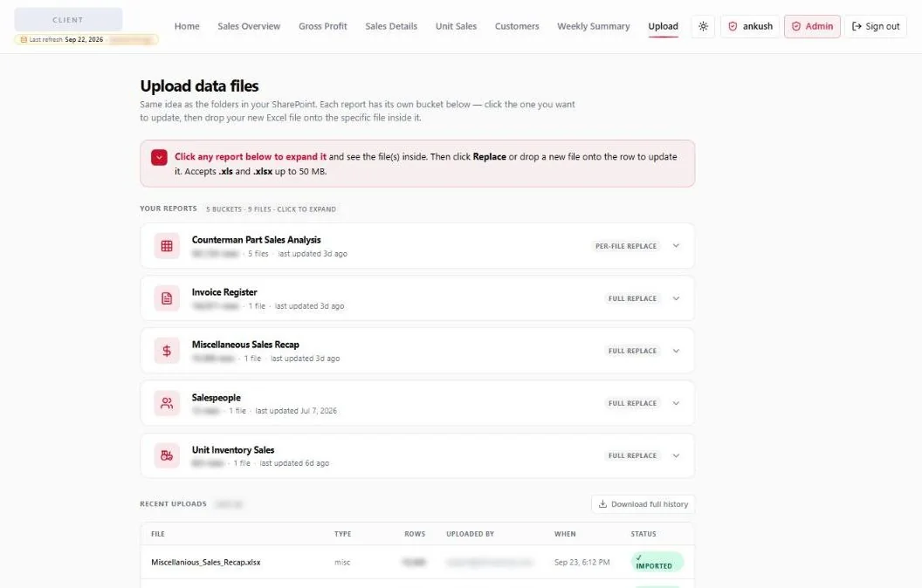Click 'last updated Jul 7, 2026' text
Screen dimensions: 922x588
coord(296,411)
